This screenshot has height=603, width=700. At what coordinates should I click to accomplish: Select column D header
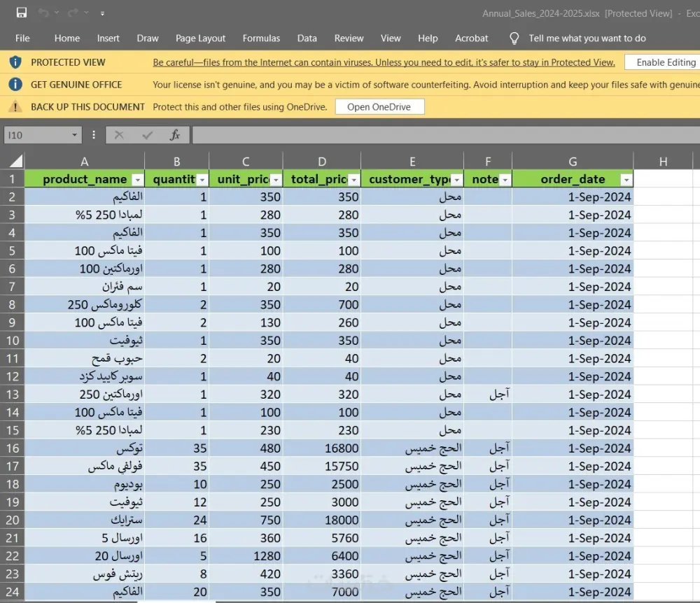pos(322,162)
